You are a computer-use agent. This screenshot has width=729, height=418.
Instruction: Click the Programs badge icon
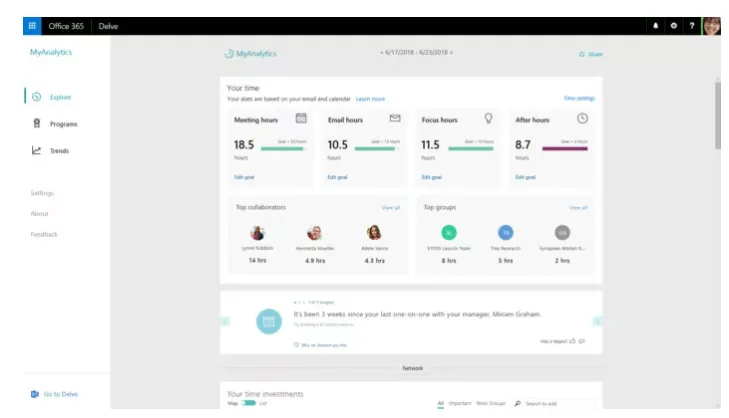37,123
